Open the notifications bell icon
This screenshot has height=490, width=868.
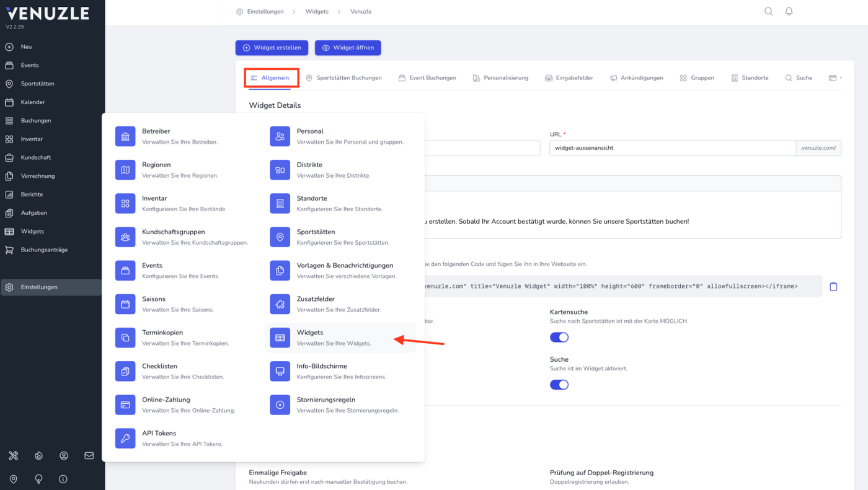789,11
